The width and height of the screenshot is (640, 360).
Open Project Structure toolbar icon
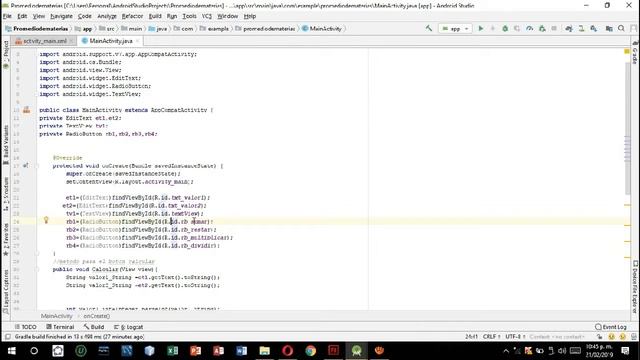pyautogui.click(x=609, y=28)
